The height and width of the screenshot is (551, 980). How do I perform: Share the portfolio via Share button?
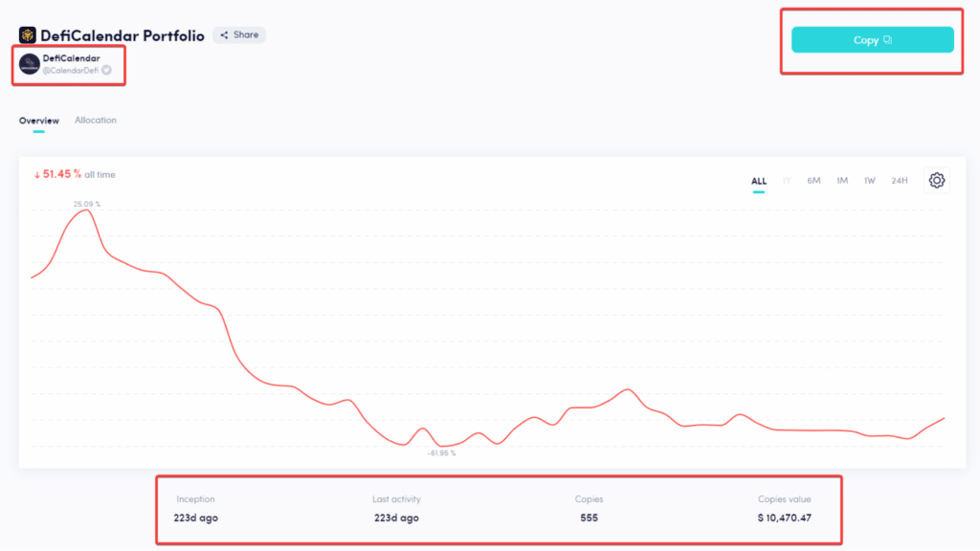point(239,35)
